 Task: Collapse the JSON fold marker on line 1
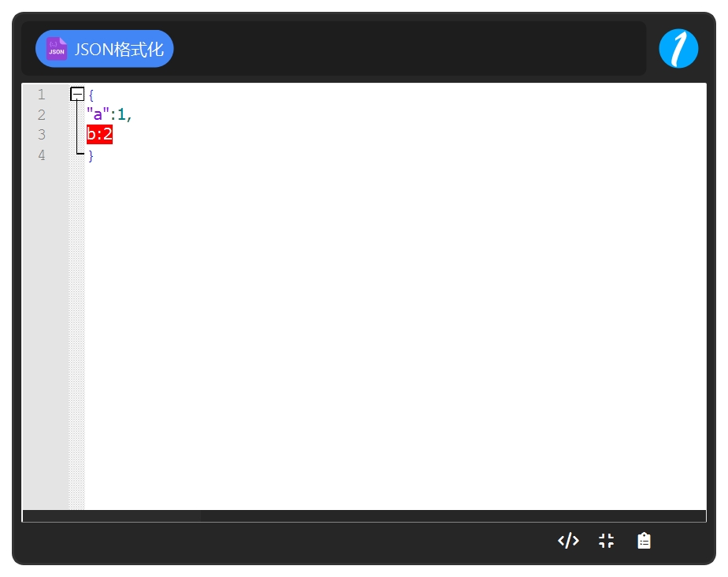coord(77,95)
